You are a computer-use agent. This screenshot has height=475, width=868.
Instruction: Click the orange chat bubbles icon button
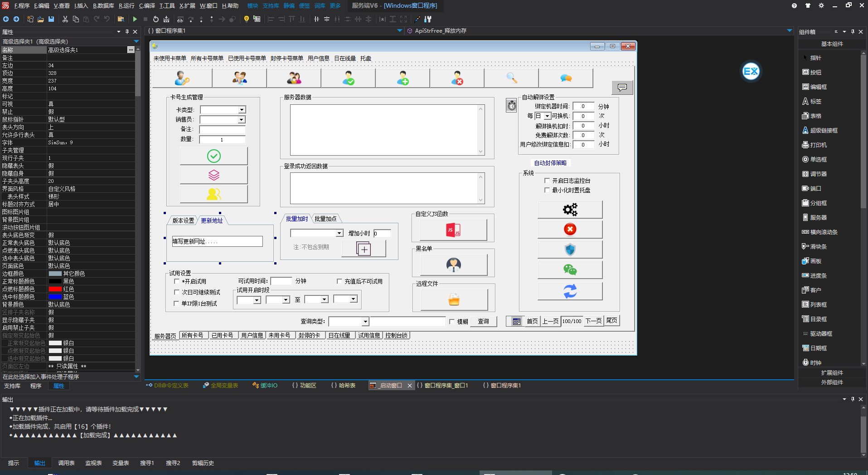tap(566, 78)
